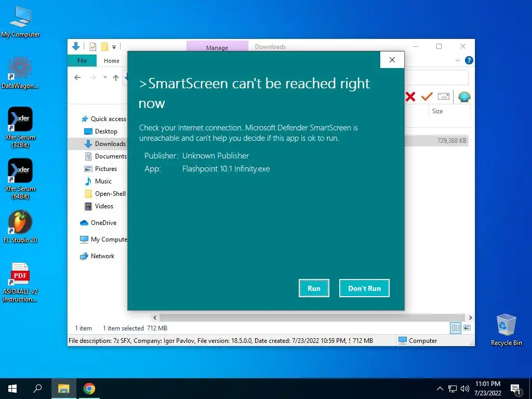Image resolution: width=532 pixels, height=399 pixels.
Task: Select Downloads in navigation pane
Action: pyautogui.click(x=105, y=144)
